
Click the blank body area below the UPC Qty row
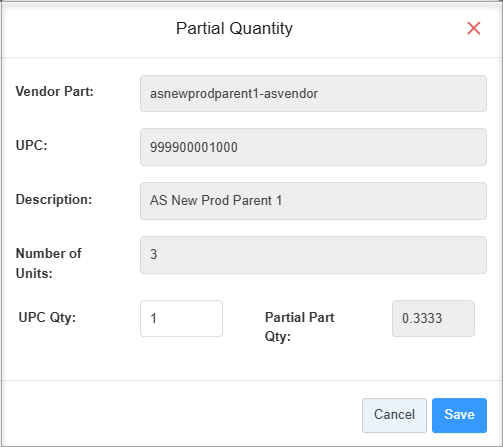point(250,362)
